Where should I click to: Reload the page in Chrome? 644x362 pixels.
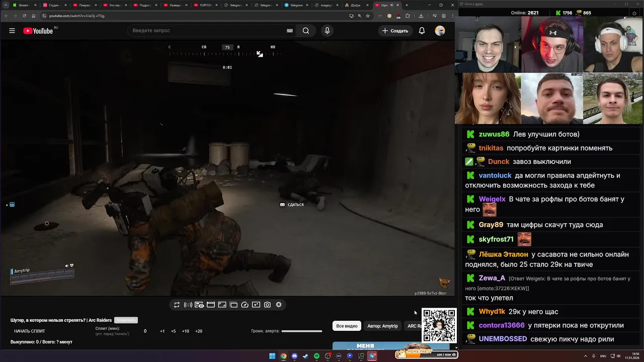pyautogui.click(x=24, y=16)
